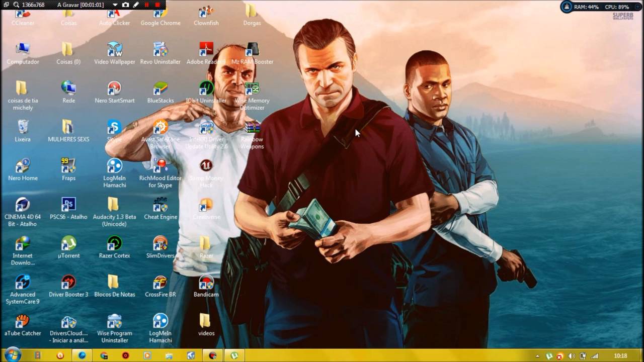Open the videos folder
The width and height of the screenshot is (644, 362).
(x=206, y=325)
